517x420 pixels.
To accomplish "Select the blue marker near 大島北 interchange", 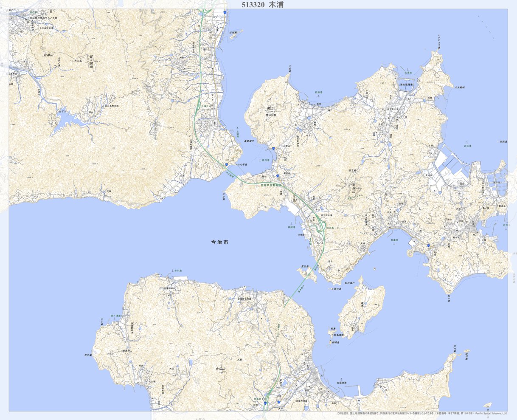I will tap(265, 403).
